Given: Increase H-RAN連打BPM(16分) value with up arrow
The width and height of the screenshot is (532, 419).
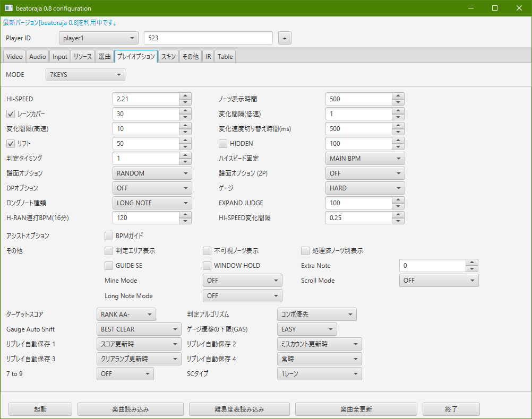Looking at the screenshot, I should coord(185,215).
